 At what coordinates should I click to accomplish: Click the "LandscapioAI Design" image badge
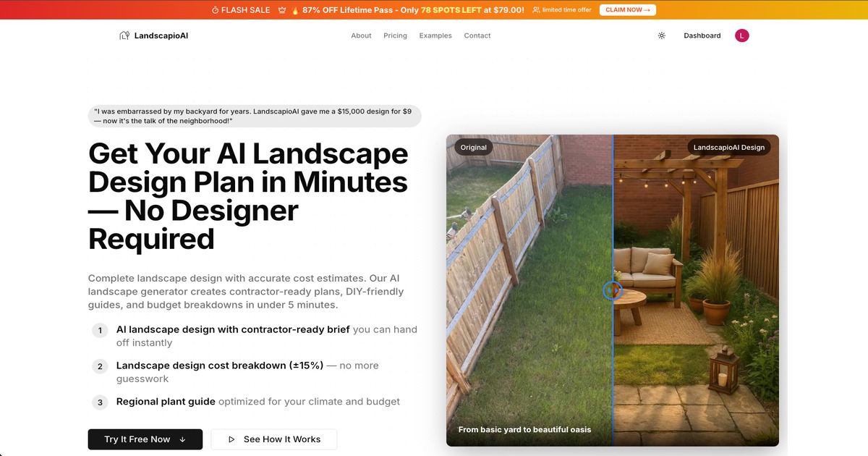(x=729, y=147)
